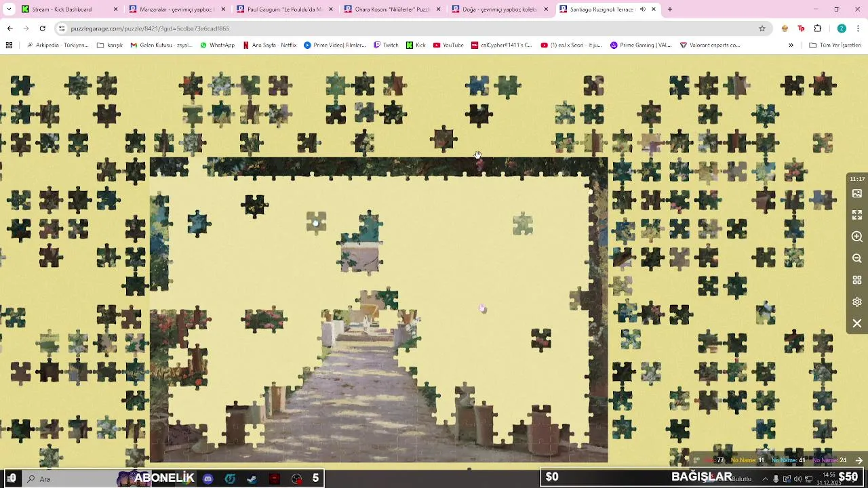The image size is (868, 488).
Task: Show more bookmarks chevron
Action: coord(791,45)
